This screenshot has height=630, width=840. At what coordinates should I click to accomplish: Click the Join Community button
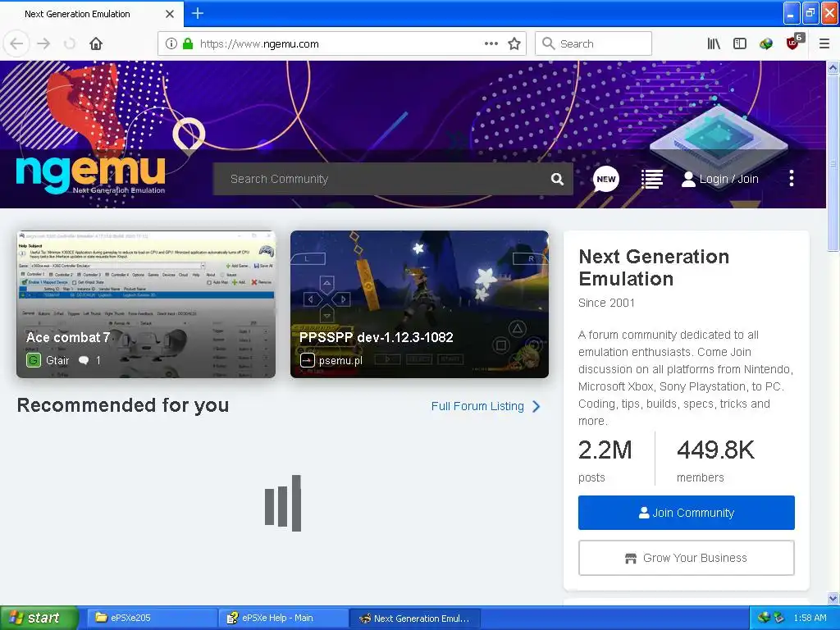tap(687, 513)
